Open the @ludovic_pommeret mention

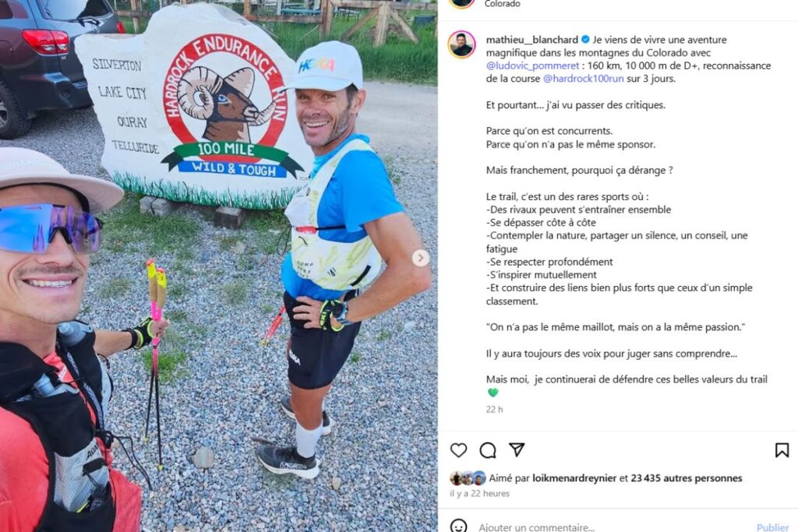point(532,65)
